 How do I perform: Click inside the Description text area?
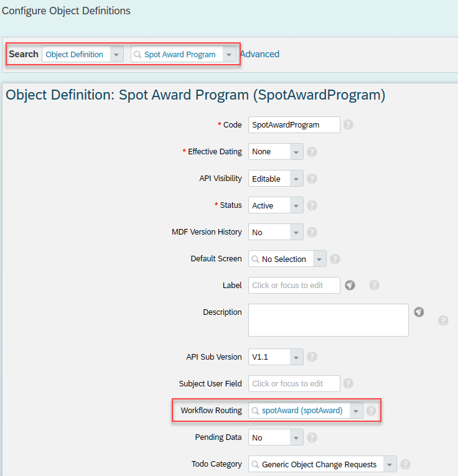pos(329,320)
